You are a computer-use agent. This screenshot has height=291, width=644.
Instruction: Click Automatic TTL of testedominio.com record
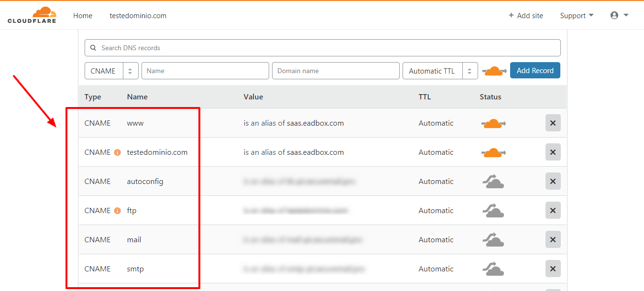tap(436, 152)
